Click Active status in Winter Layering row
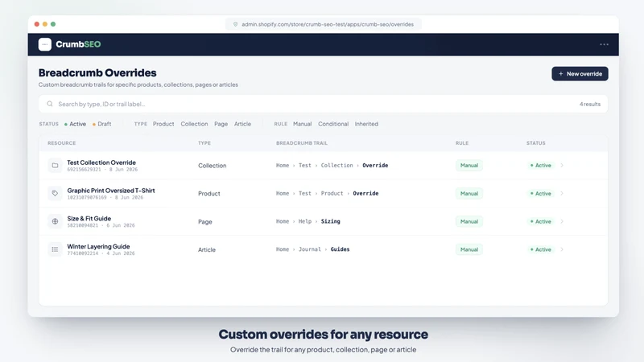 click(x=540, y=249)
